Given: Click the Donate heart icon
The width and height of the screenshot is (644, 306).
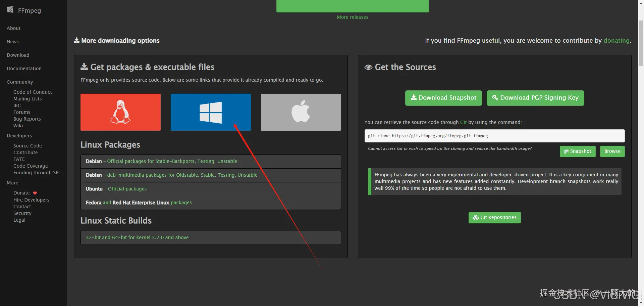Looking at the screenshot, I should coord(35,193).
